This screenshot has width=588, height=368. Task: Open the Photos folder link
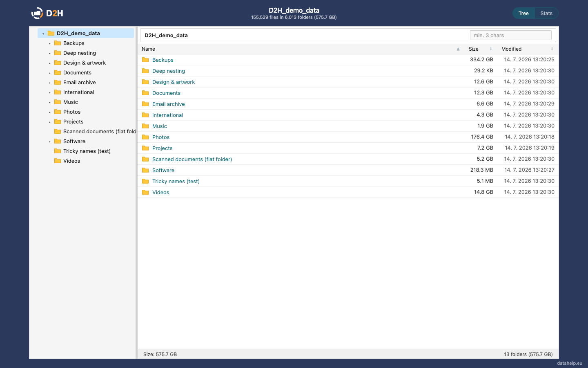[x=161, y=137]
